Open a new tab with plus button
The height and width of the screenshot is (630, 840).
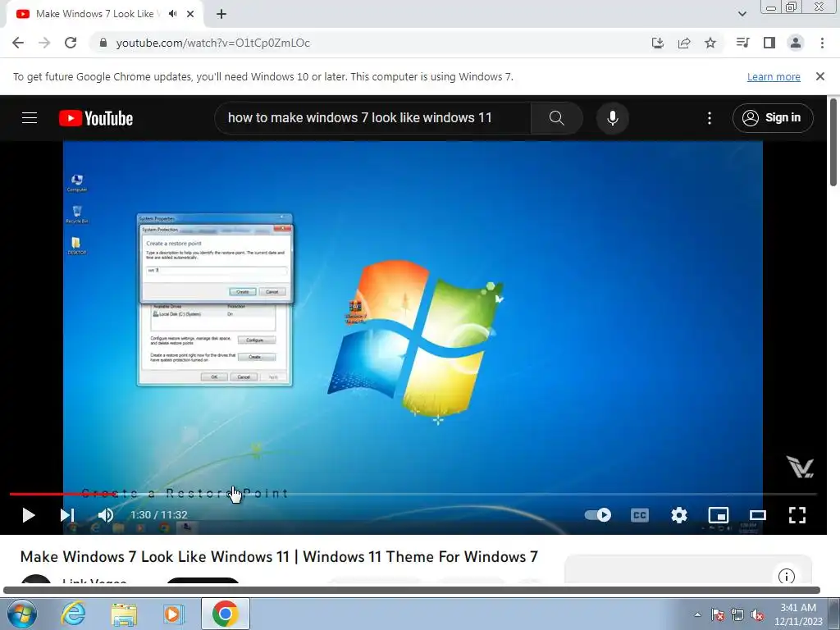tap(221, 14)
